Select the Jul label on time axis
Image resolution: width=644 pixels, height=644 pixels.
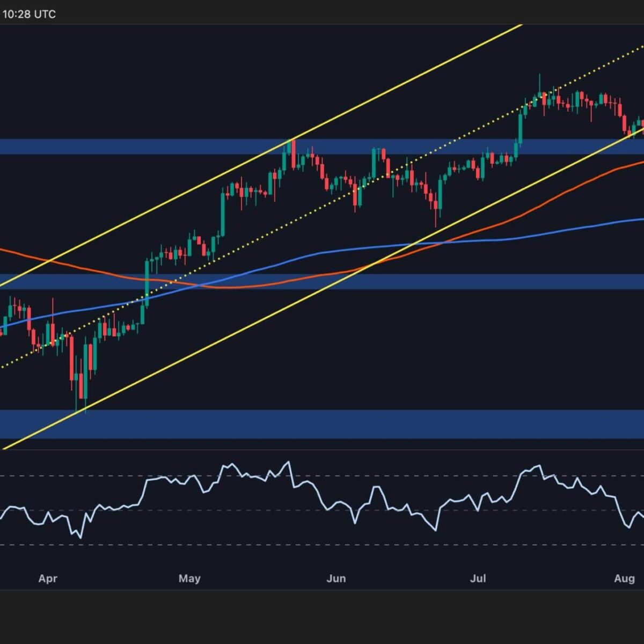pyautogui.click(x=478, y=579)
